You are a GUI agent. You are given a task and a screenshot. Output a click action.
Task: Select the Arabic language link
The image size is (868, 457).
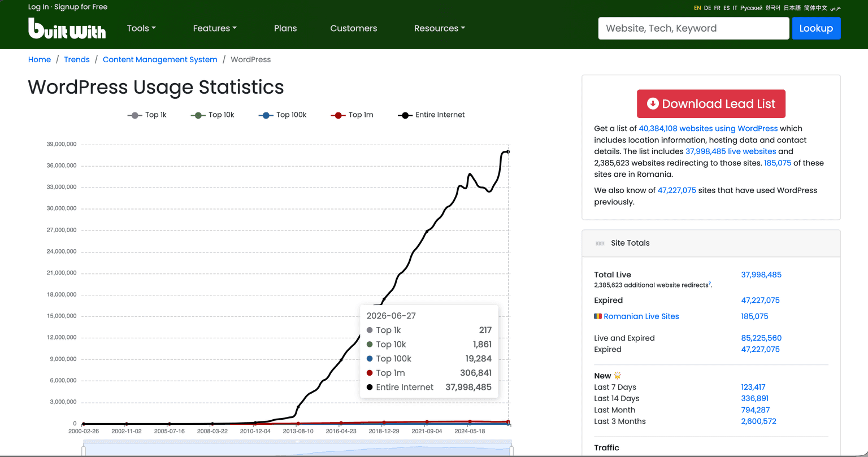[x=835, y=8]
